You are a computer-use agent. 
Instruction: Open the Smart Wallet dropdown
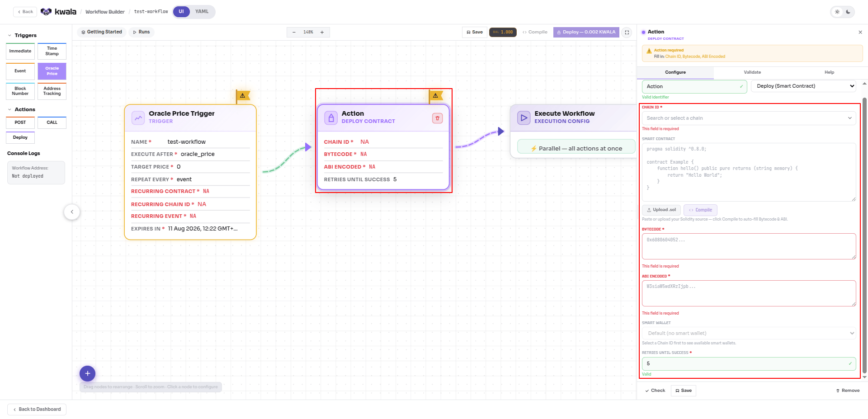point(749,333)
